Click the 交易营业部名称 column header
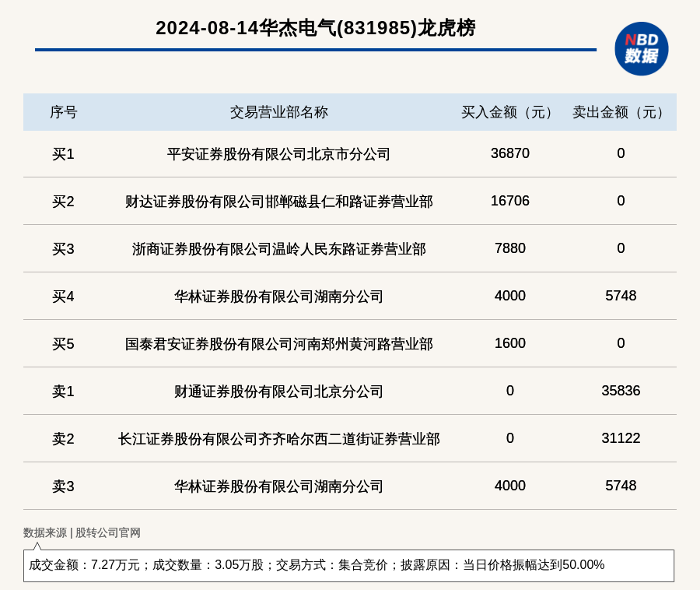 point(278,112)
